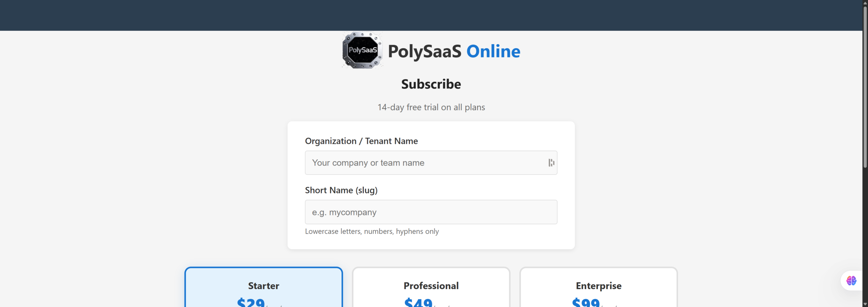868x307 pixels.
Task: Click the Subscribe heading
Action: point(431,84)
